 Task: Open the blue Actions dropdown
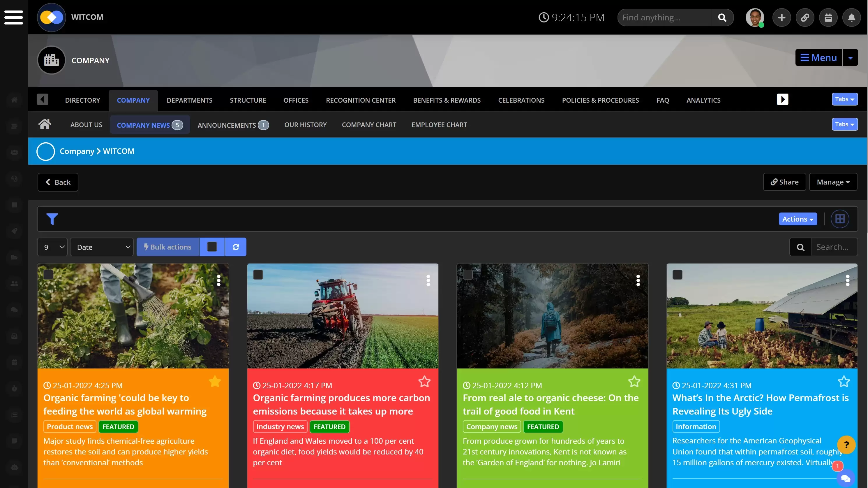(x=798, y=219)
